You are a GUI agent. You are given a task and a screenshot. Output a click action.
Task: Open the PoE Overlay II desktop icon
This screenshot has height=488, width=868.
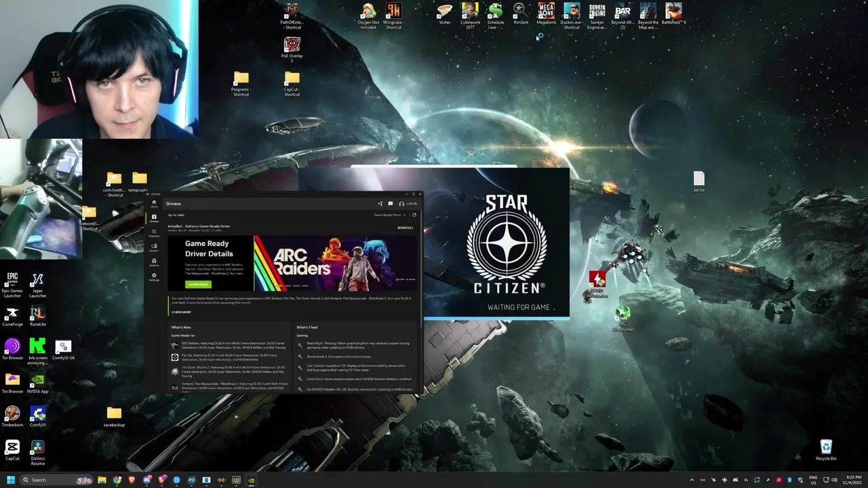292,49
